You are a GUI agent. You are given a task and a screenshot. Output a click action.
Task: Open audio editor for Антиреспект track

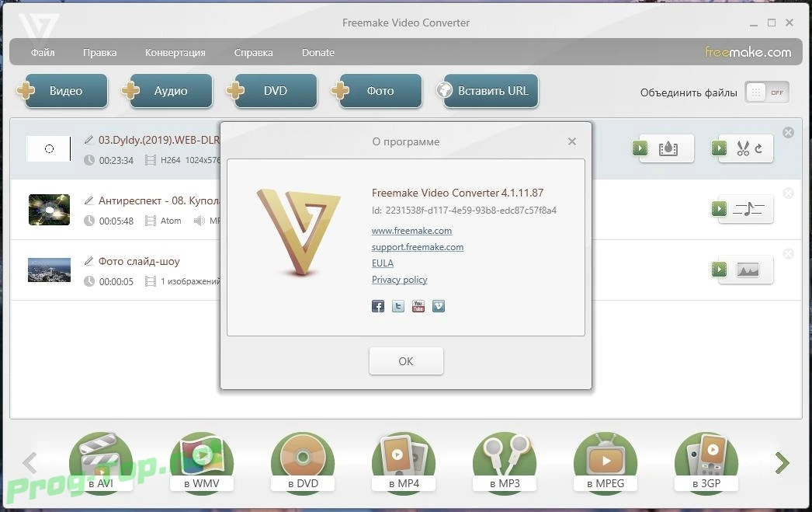(743, 209)
